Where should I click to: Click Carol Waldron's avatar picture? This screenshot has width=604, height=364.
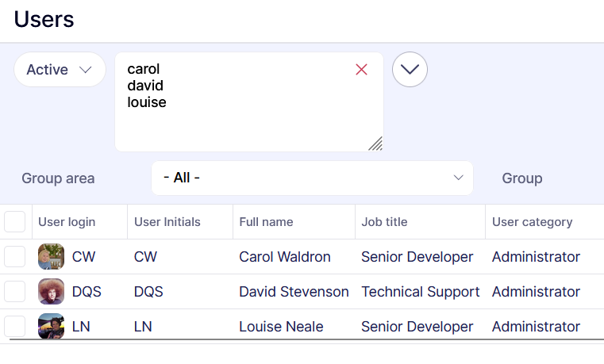click(52, 257)
